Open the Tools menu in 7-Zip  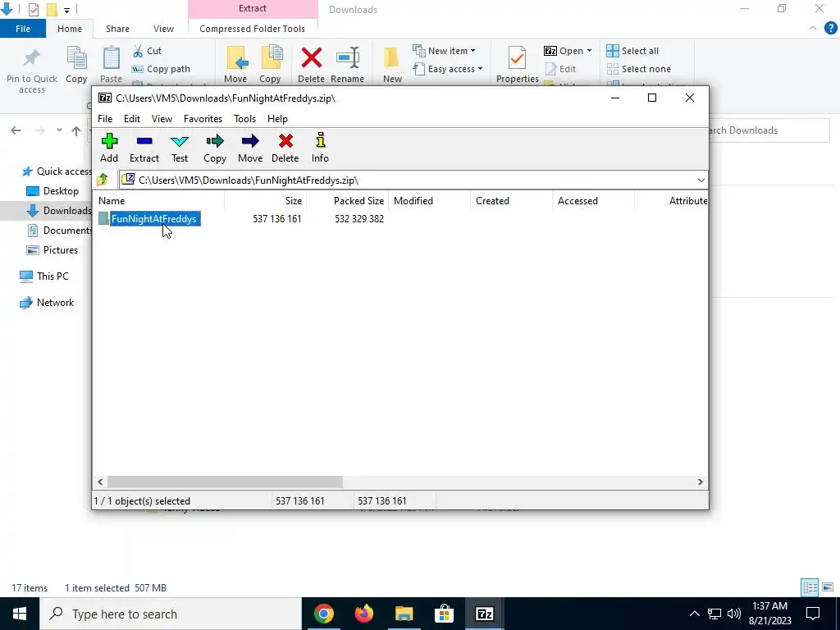244,119
